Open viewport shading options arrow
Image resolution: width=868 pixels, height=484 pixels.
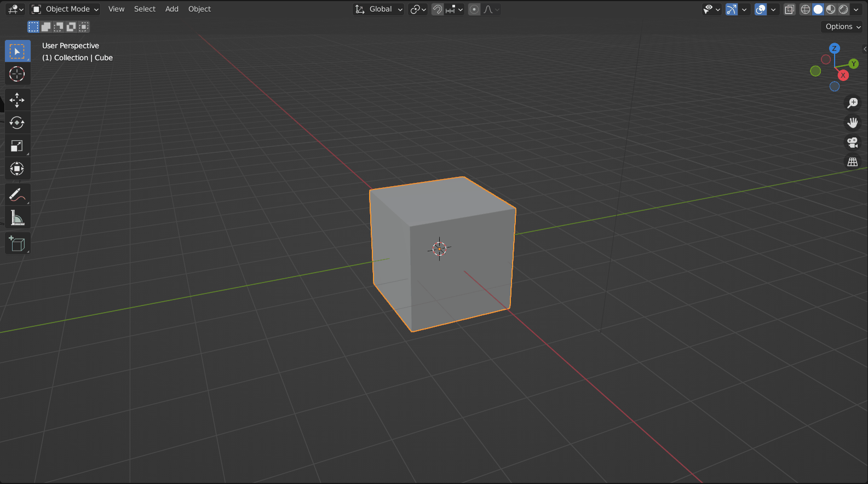(856, 9)
